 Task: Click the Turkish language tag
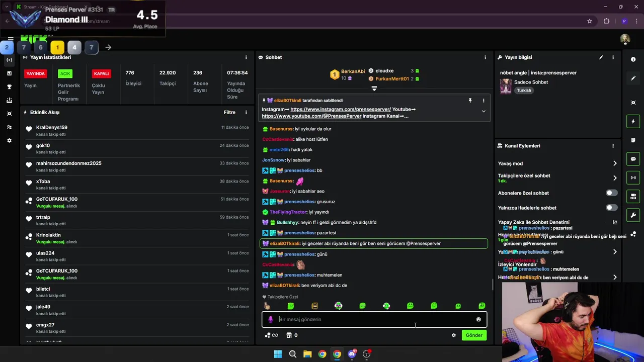[524, 90]
